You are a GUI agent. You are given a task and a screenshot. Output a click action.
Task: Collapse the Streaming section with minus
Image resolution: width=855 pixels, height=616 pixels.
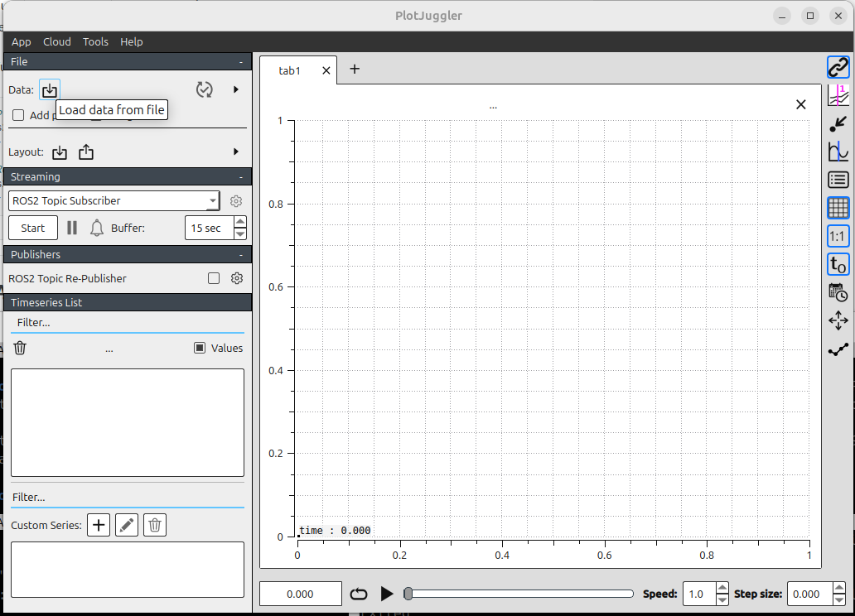click(x=241, y=176)
